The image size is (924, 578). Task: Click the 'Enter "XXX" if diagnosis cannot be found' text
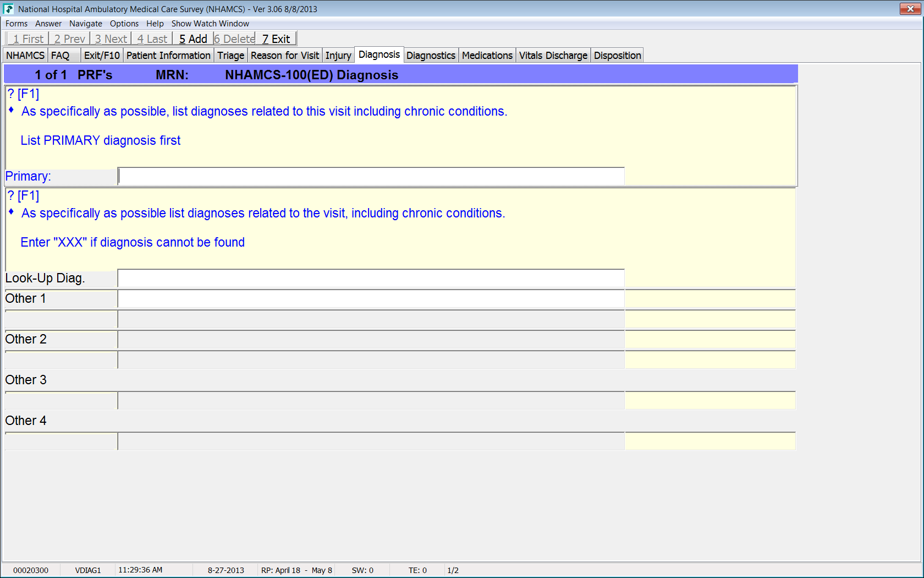pos(133,242)
